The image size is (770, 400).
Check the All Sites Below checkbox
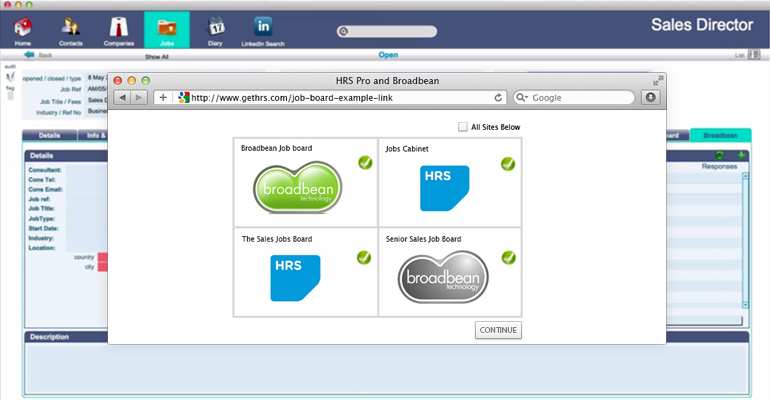point(463,127)
